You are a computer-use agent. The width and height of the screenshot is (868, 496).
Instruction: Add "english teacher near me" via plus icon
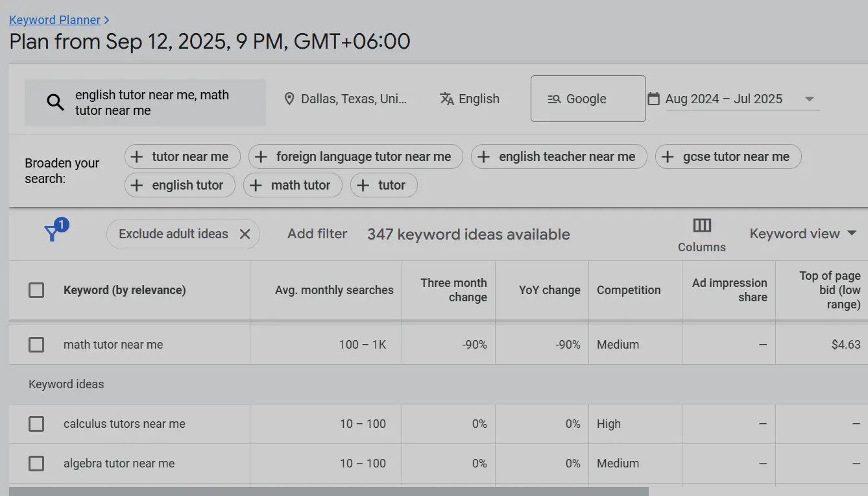click(483, 156)
